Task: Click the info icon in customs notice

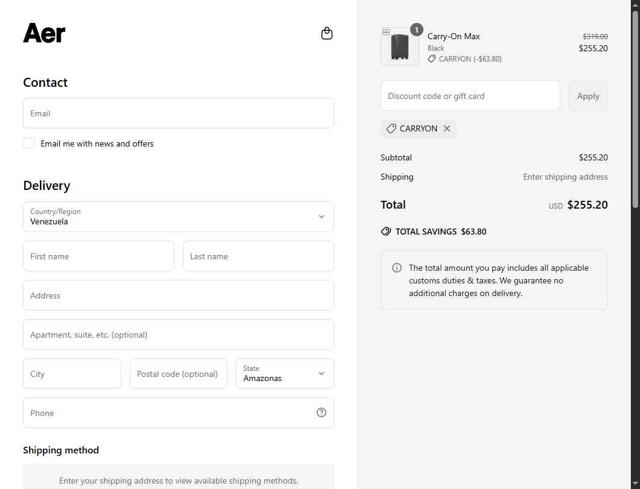Action: pos(397,268)
